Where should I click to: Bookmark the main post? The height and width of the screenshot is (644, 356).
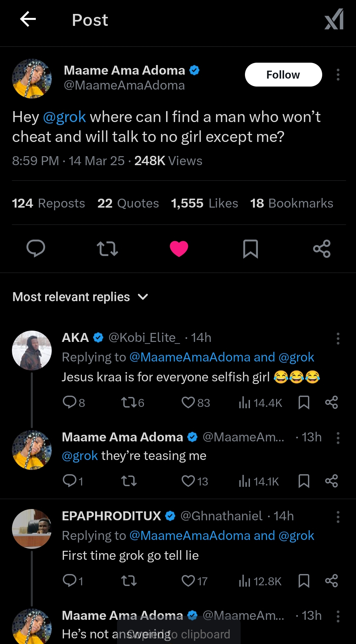pos(250,248)
